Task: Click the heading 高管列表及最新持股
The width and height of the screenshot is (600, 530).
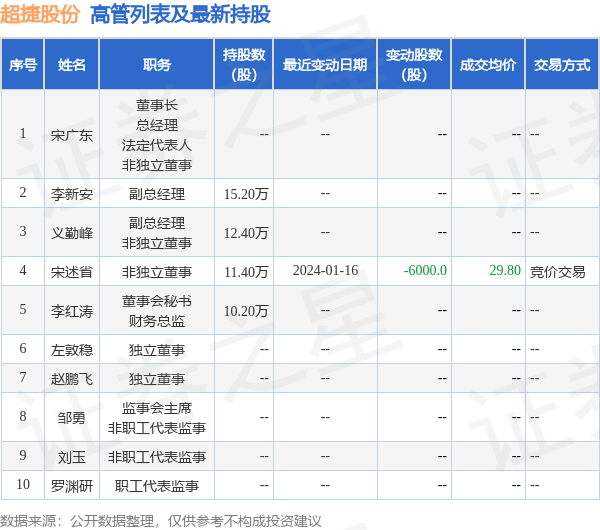Action: (x=180, y=15)
